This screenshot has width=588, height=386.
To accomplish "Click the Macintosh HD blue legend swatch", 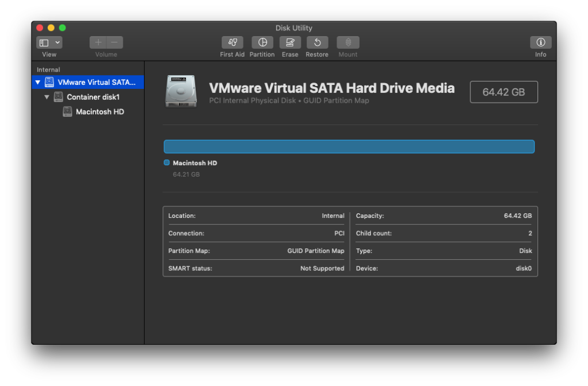I will (167, 163).
